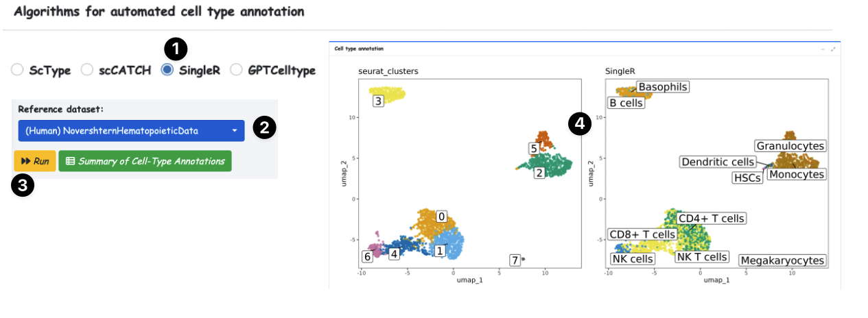The image size is (868, 318).
Task: Click cluster 3 label in seurat_clusters plot
Action: point(378,101)
